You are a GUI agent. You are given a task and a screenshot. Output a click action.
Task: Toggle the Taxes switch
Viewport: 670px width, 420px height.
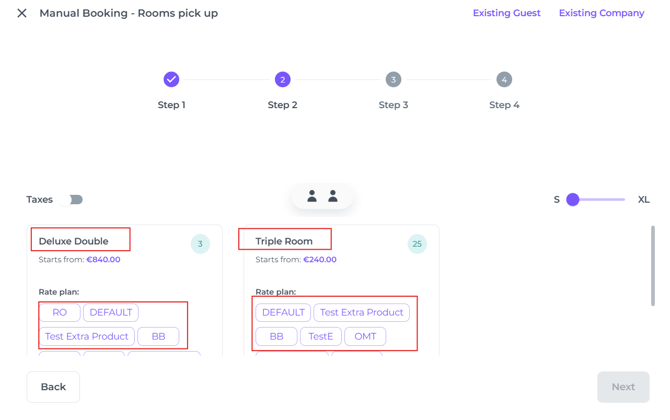71,200
